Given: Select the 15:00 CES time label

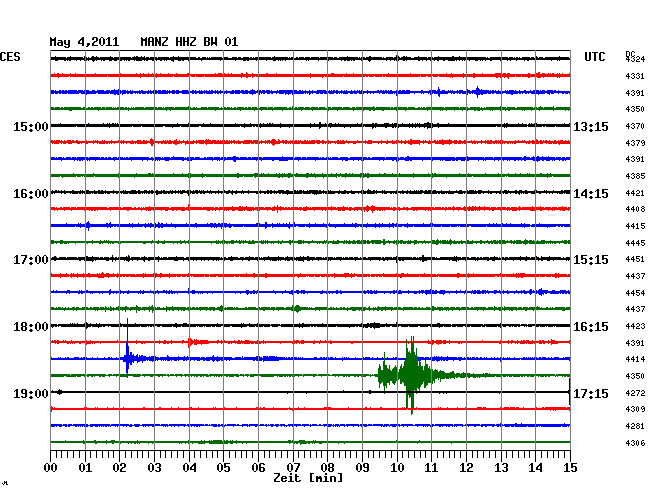Looking at the screenshot, I should (30, 127).
